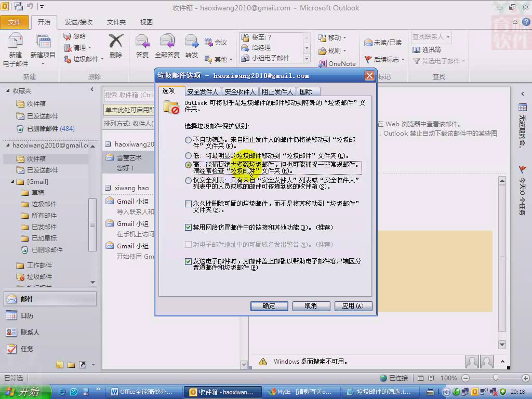This screenshot has height=399, width=532.
Task: Click the New Email (新建电子邮件) icon
Action: 15,42
